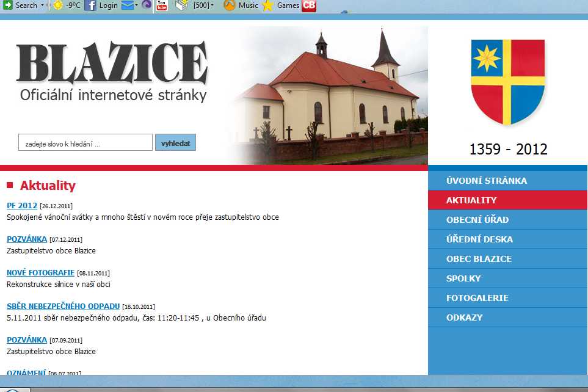Screen dimensions: 588x392
Task: Open the NOVÉ FOTOGRAFIE link
Action: [x=40, y=273]
